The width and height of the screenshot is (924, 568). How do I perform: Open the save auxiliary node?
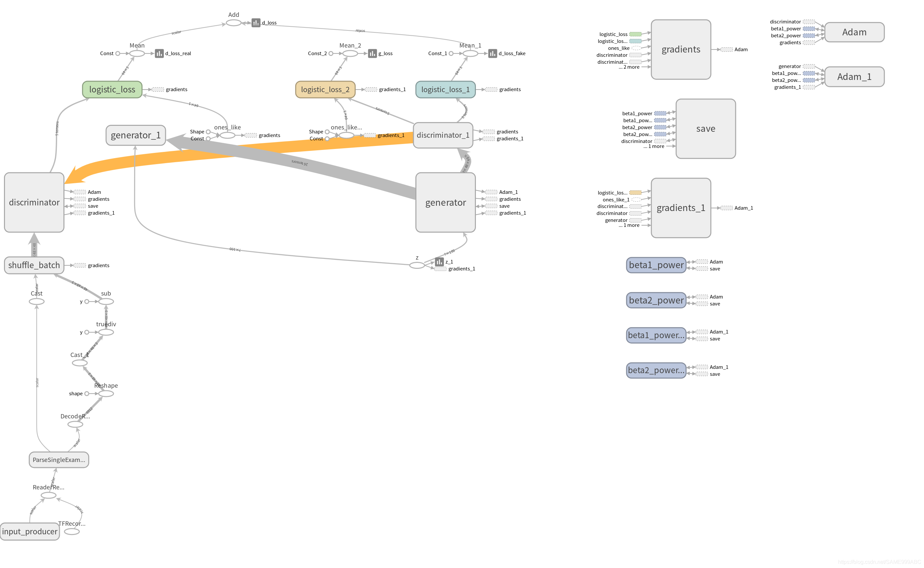click(706, 129)
